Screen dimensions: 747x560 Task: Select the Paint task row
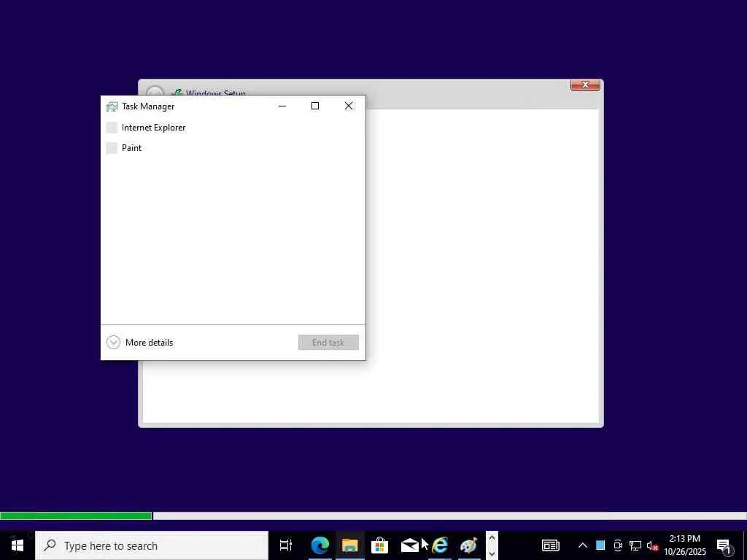(x=233, y=147)
